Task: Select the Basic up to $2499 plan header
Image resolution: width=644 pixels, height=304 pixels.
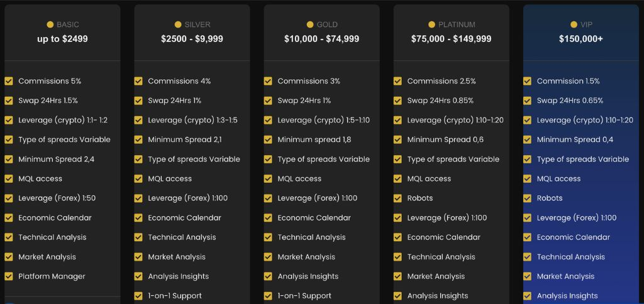Action: [62, 39]
